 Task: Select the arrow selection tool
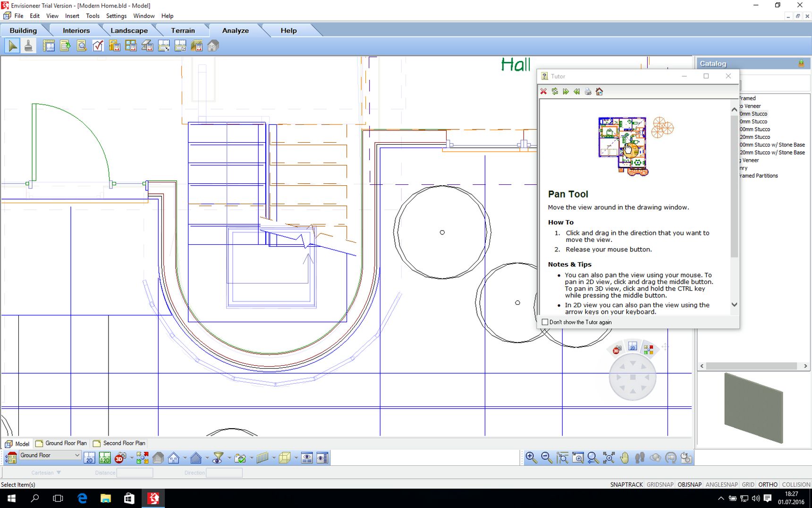13,46
